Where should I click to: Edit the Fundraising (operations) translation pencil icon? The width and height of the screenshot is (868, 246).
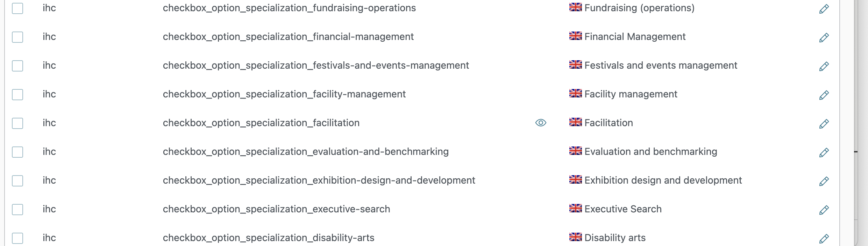pos(824,9)
